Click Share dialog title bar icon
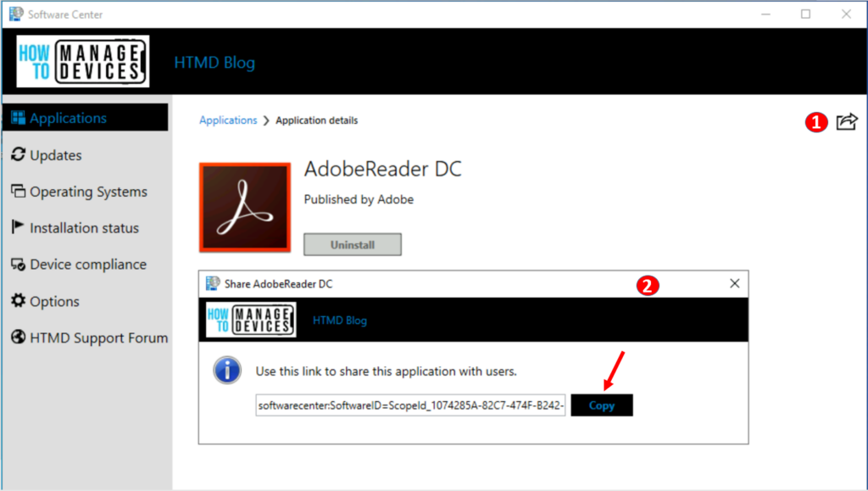This screenshot has height=491, width=868. [x=213, y=283]
